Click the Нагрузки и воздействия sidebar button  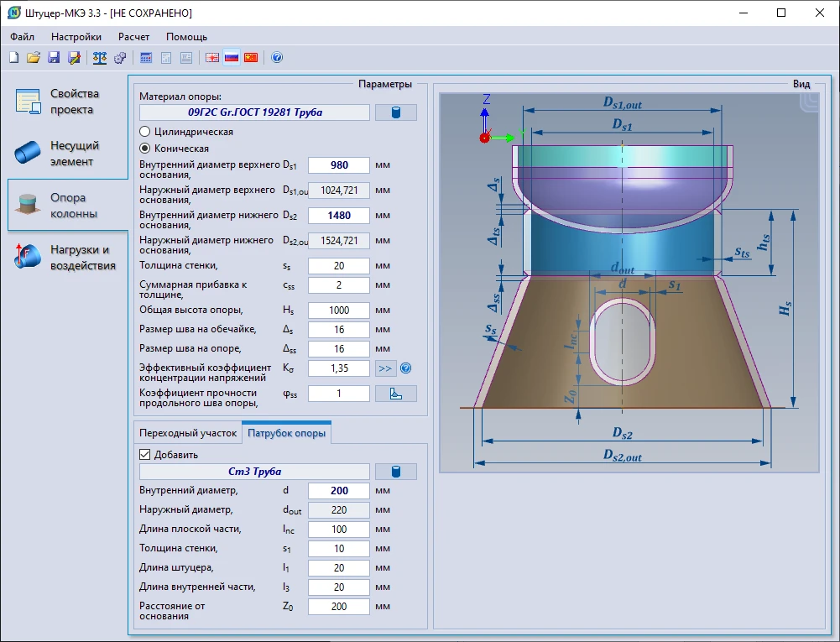[x=67, y=258]
